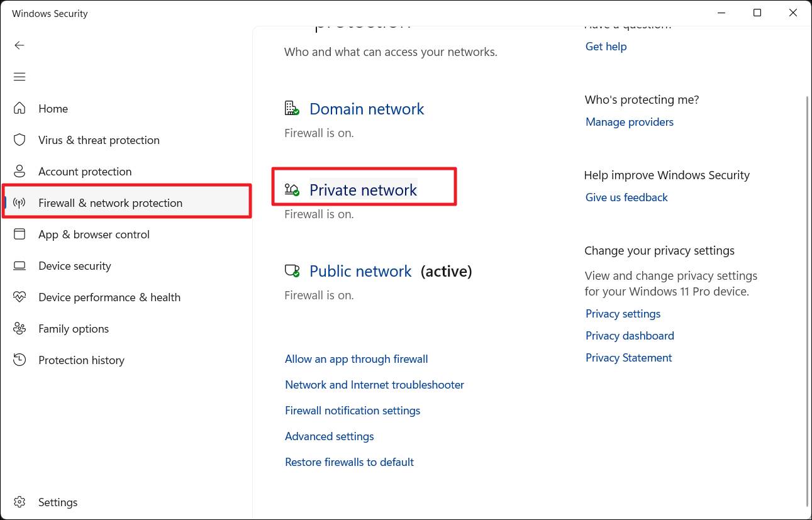Click the Home house icon

19,108
